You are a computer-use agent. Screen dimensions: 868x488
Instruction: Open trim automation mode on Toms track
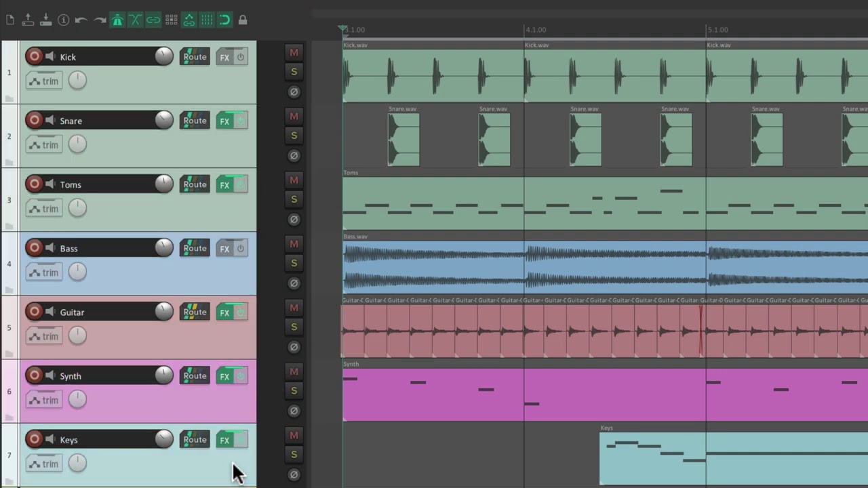pyautogui.click(x=43, y=209)
